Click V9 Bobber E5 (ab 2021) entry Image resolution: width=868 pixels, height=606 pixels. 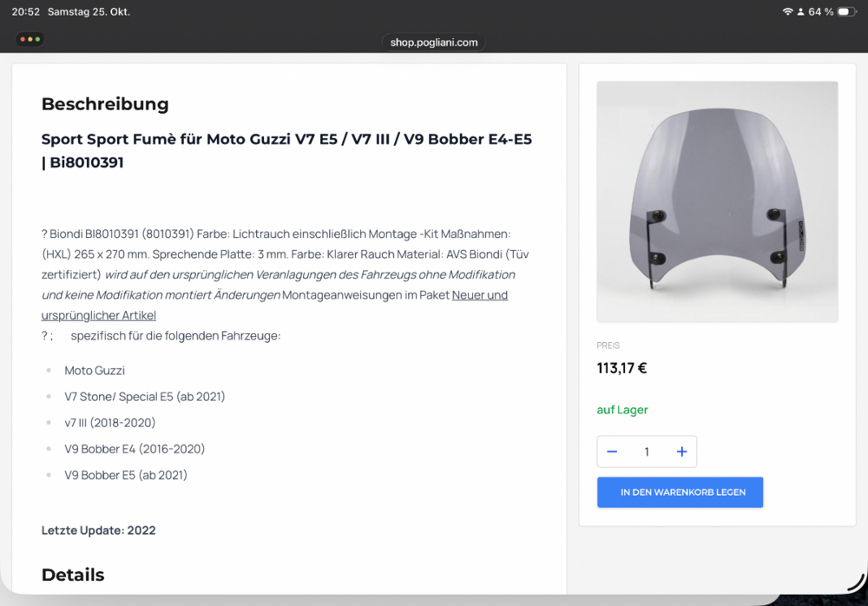tap(126, 475)
